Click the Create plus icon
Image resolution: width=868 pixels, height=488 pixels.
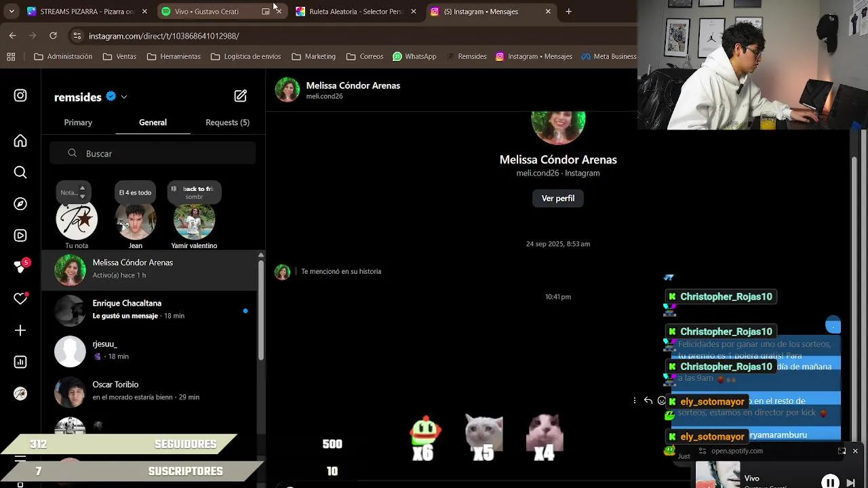[x=20, y=330]
